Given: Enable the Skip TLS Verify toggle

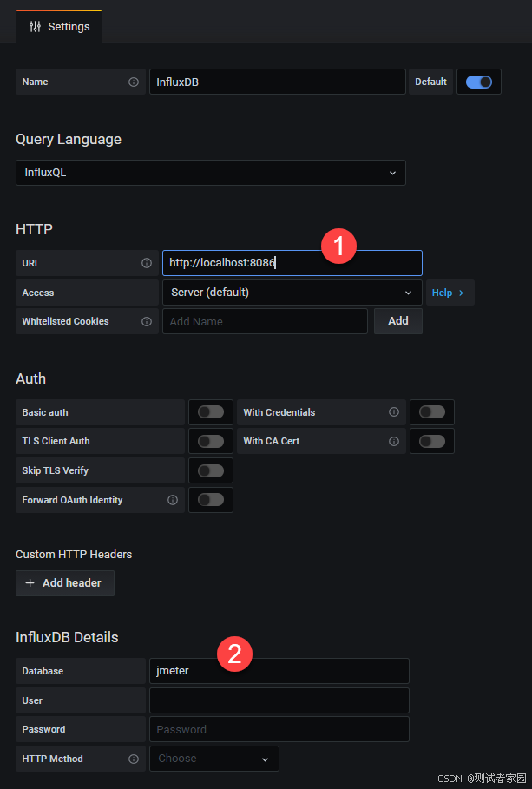Looking at the screenshot, I should click(x=211, y=470).
